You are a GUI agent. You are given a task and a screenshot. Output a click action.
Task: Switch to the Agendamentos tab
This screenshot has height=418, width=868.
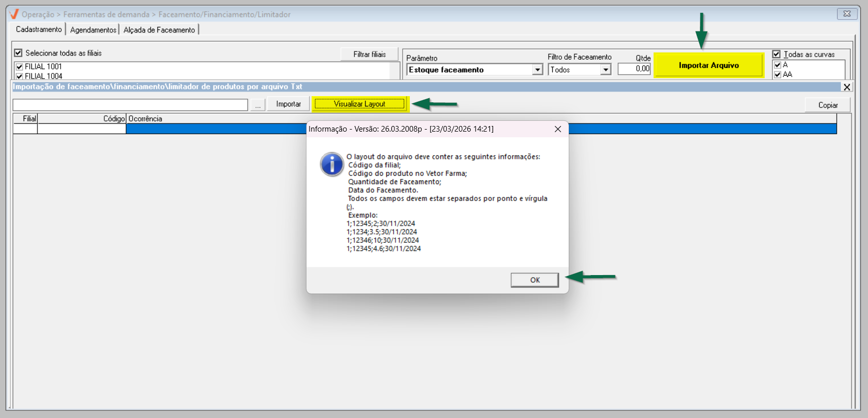click(93, 30)
